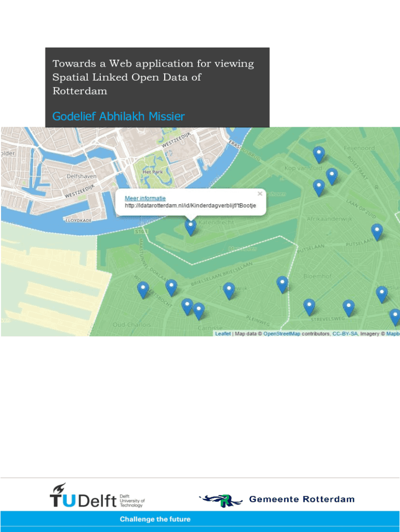400x532 pixels.
Task: Close the map popup with the X
Action: click(x=260, y=194)
